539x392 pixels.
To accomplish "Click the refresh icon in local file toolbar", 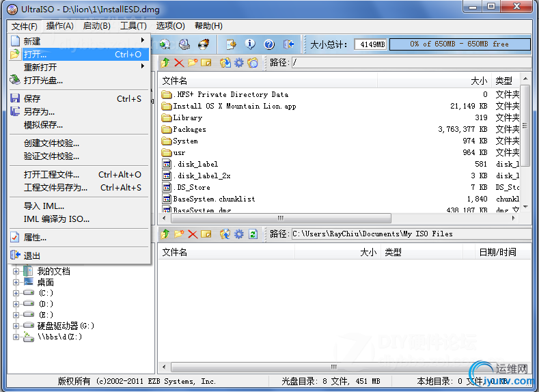I will (x=253, y=234).
